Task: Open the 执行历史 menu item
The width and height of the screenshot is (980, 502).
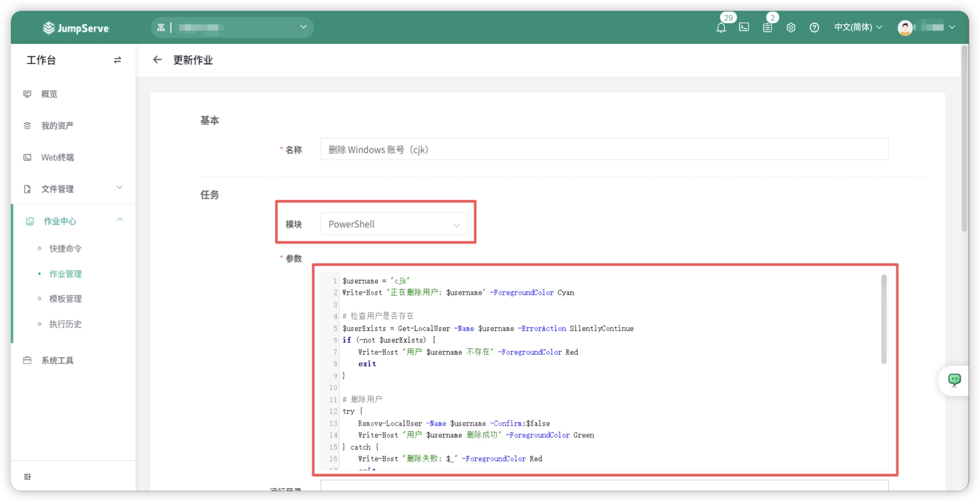Action: click(65, 324)
